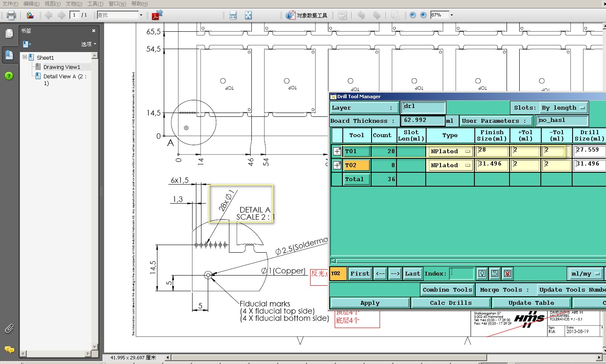Click the Combine Tools button
This screenshot has width=606, height=364.
[x=447, y=290]
